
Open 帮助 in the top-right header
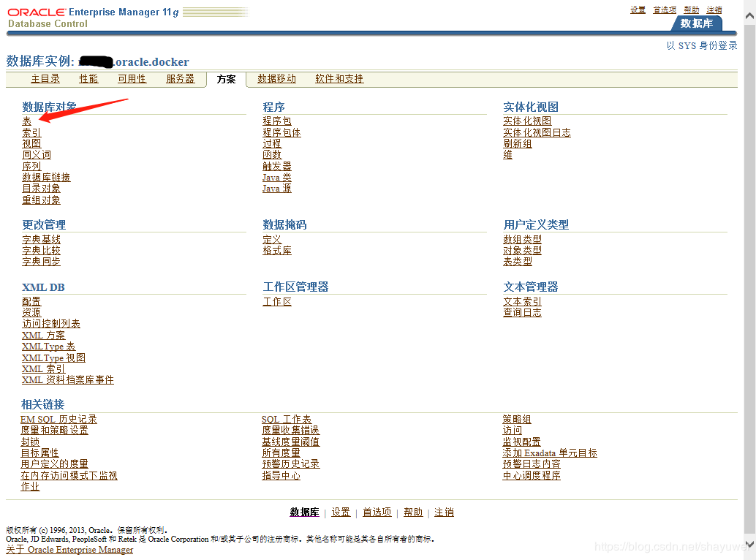point(692,10)
